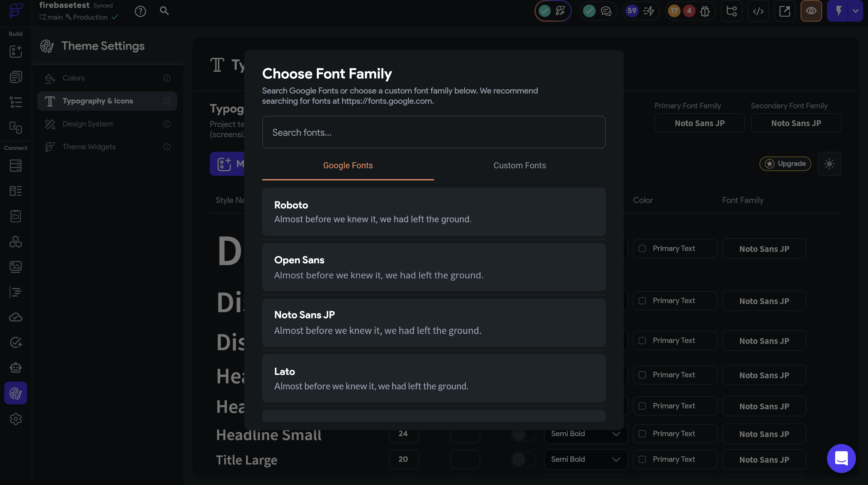This screenshot has height=485, width=868.
Task: Check Primary Text color box, Headline Small row
Action: point(642,434)
